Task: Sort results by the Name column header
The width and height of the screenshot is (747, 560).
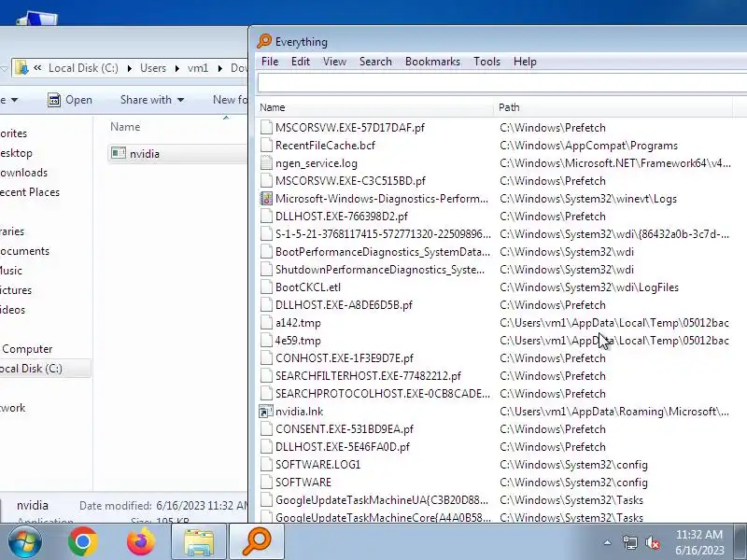Action: [374, 107]
